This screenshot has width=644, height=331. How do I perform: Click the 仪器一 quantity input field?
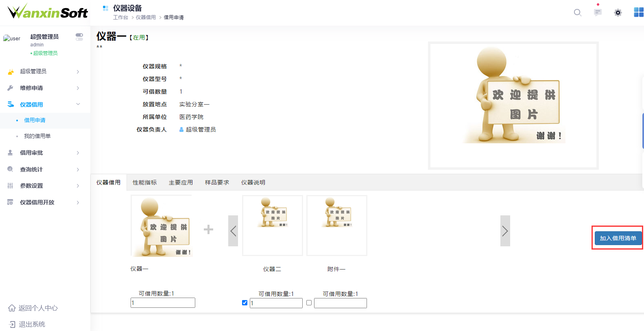pos(163,303)
